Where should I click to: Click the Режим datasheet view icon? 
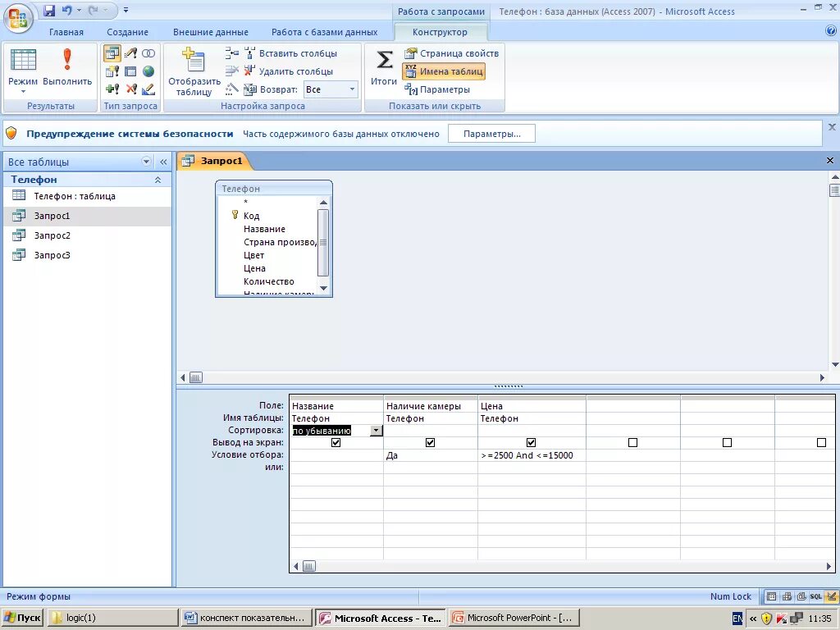(x=23, y=60)
